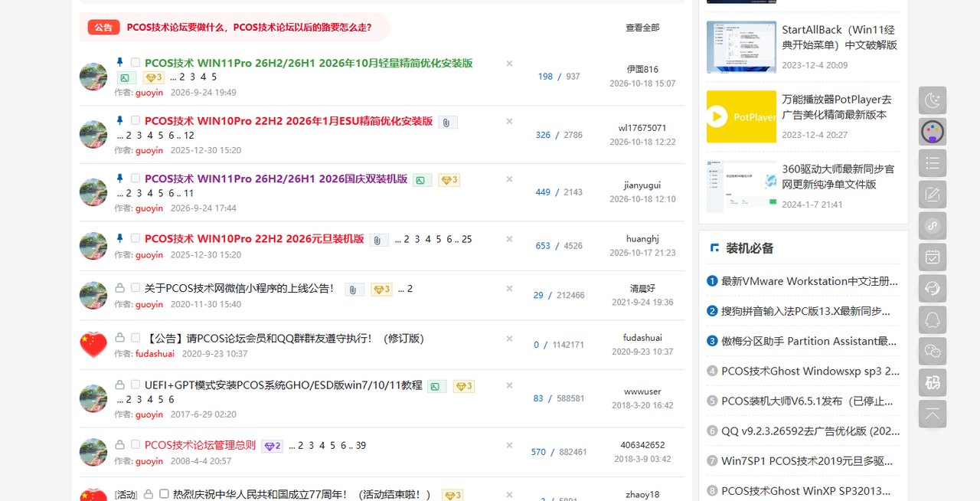Screen dimensions: 980x501
Task: Click the X beside 国庆双装机版 thread
Action: click(x=509, y=178)
